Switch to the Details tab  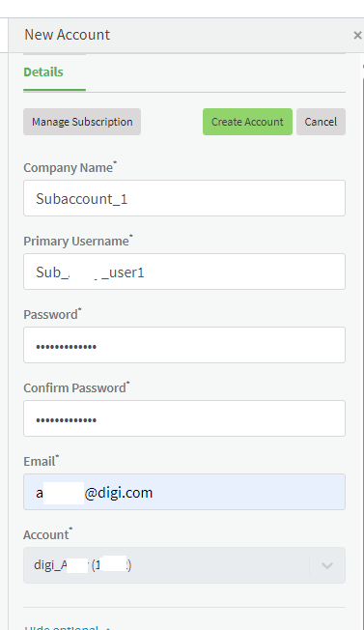pos(43,72)
